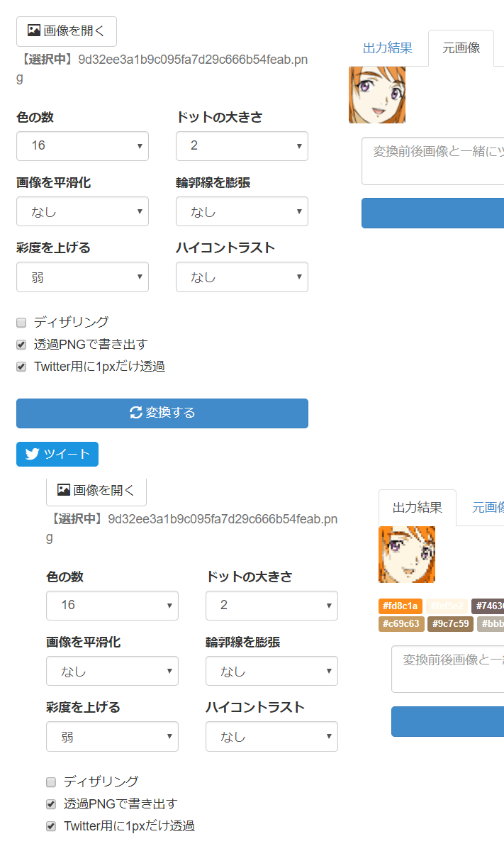Expand the lower 画像を平滑化 dropdown
The height and width of the screenshot is (851, 504).
tap(112, 671)
